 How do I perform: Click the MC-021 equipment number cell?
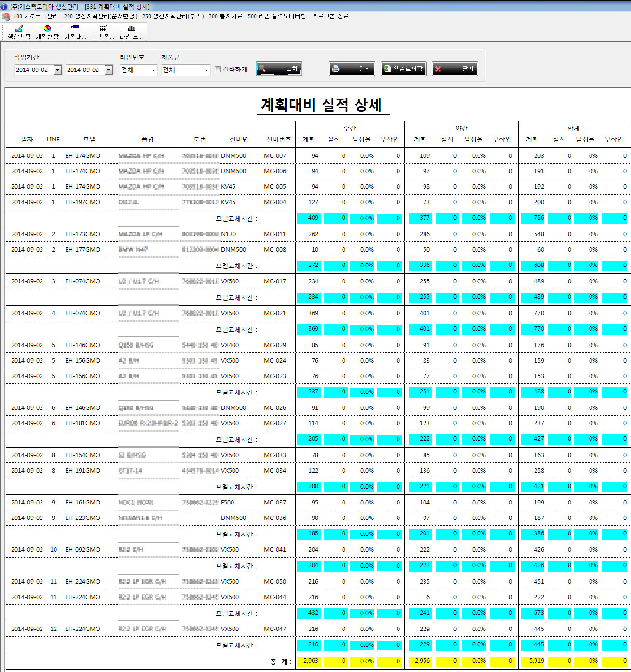point(275,313)
